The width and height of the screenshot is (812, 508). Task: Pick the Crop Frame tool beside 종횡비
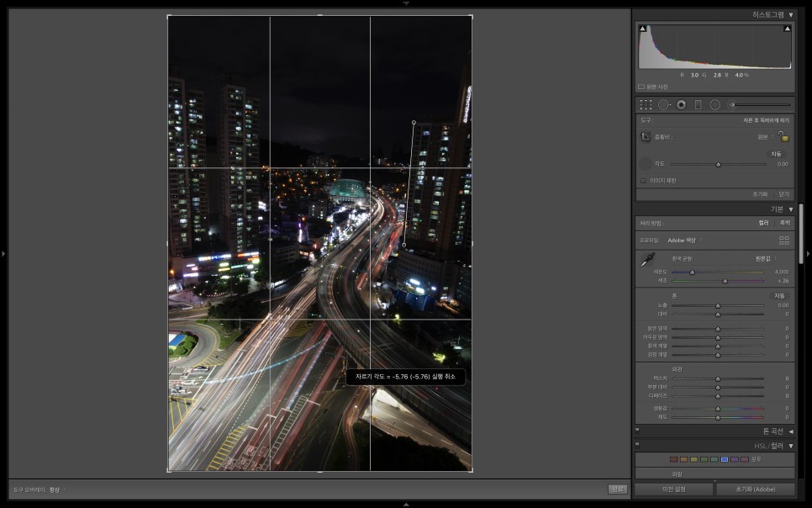coord(646,137)
